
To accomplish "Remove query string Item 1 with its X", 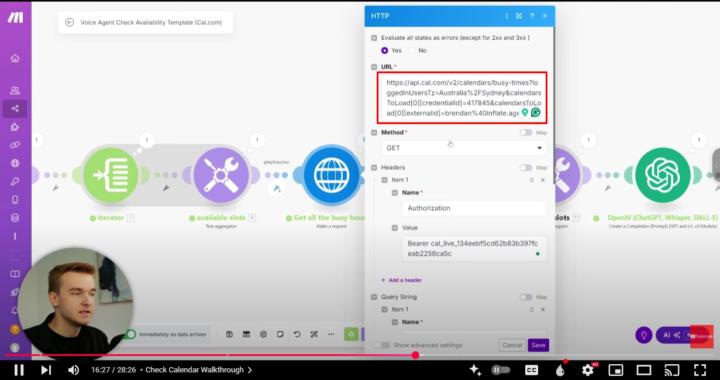I will (x=543, y=310).
